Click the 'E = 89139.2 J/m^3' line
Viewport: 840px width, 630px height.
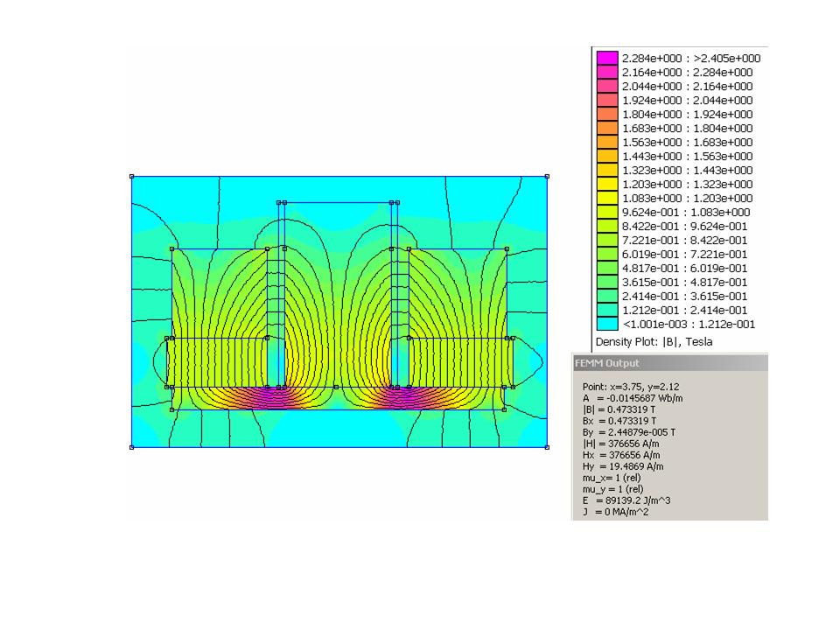coord(626,500)
